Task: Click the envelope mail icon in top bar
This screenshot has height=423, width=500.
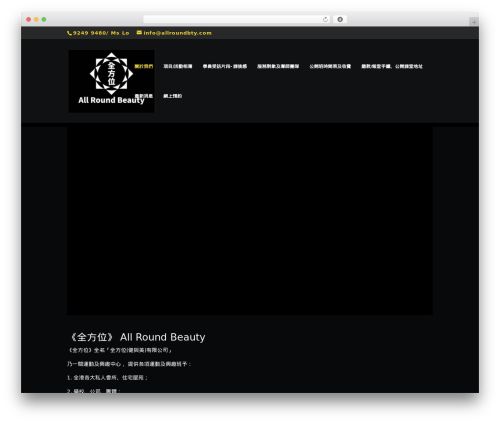Action: click(x=139, y=33)
